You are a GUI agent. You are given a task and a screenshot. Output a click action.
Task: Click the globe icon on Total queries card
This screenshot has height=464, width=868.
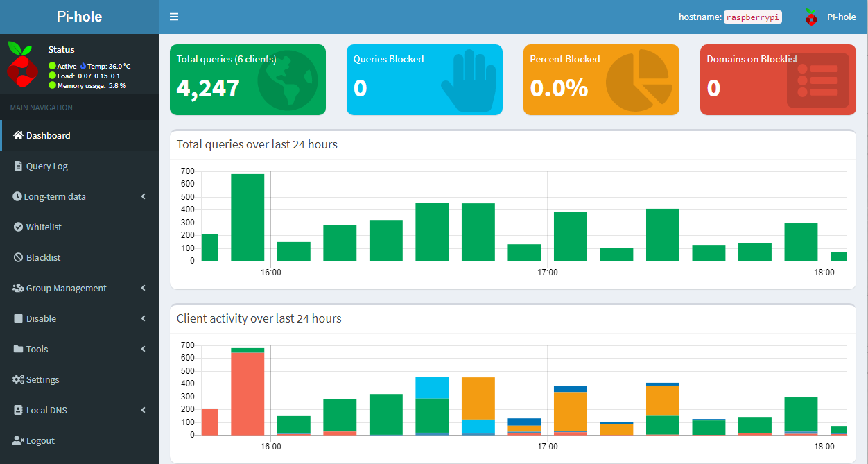pyautogui.click(x=287, y=80)
